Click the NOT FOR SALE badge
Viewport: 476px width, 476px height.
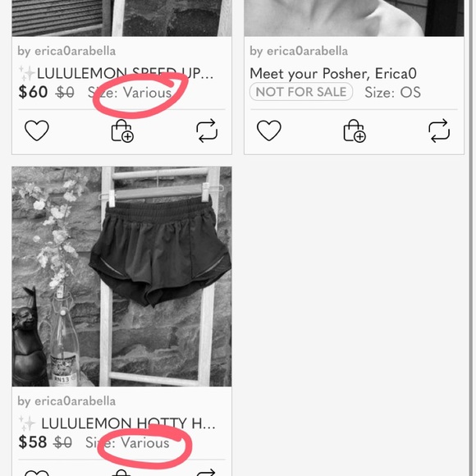point(301,92)
